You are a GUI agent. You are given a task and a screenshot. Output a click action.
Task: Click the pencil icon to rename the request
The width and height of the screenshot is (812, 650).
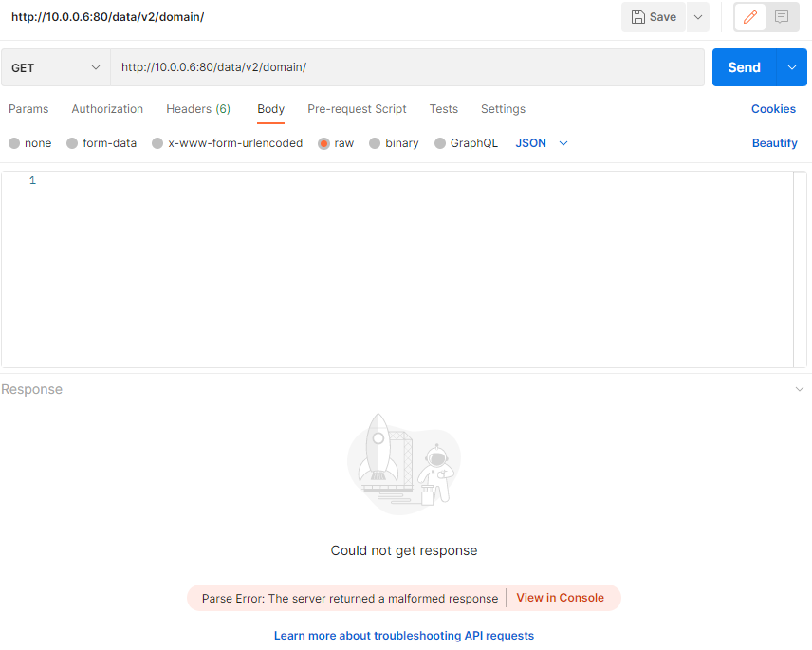748,17
